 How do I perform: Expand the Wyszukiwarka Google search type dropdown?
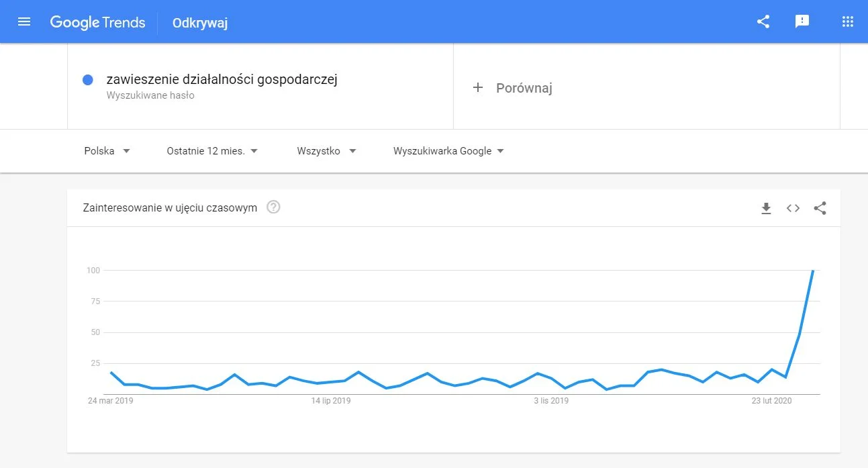pos(448,151)
